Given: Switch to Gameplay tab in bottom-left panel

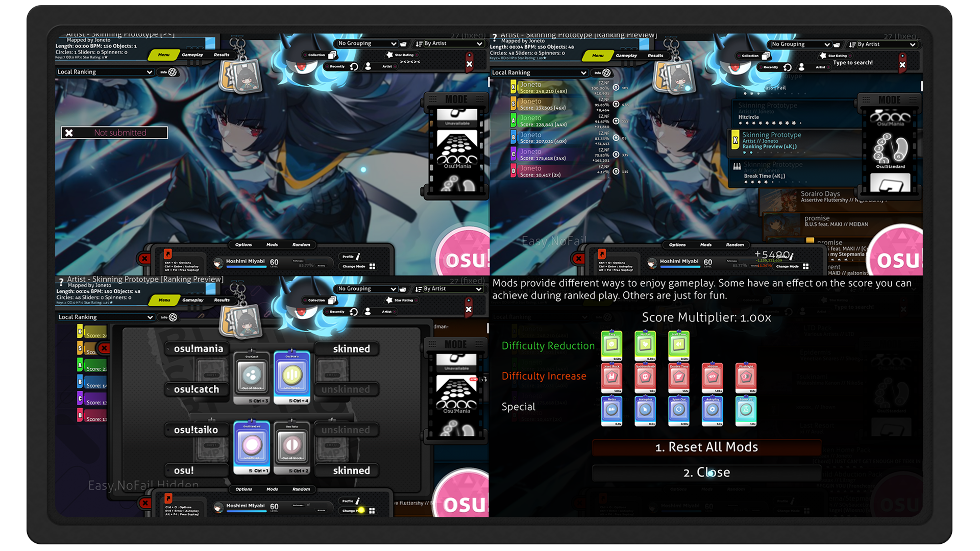Looking at the screenshot, I should pyautogui.click(x=193, y=300).
